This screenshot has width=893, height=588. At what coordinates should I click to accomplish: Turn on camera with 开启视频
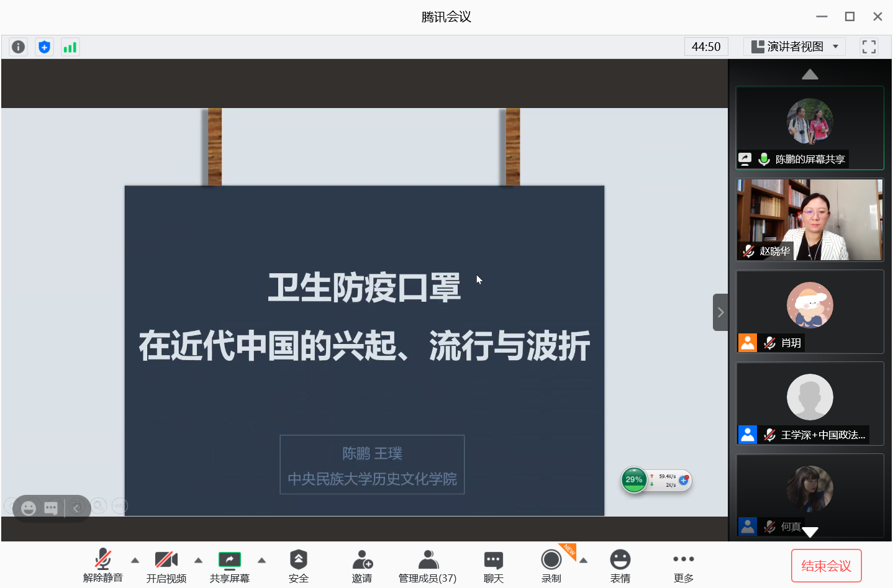[x=166, y=566]
